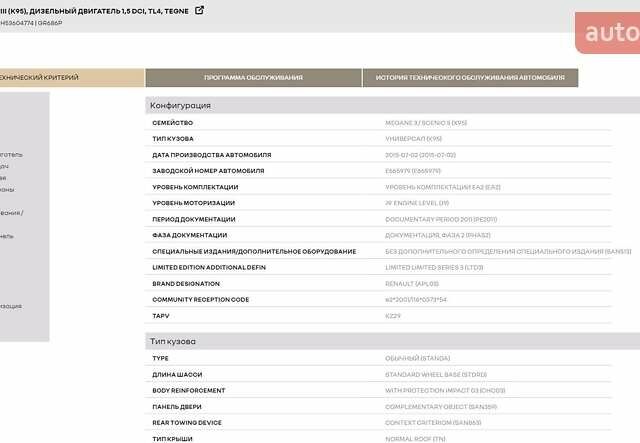Select the Универсал (K95) value
640x443 pixels.
pos(413,139)
